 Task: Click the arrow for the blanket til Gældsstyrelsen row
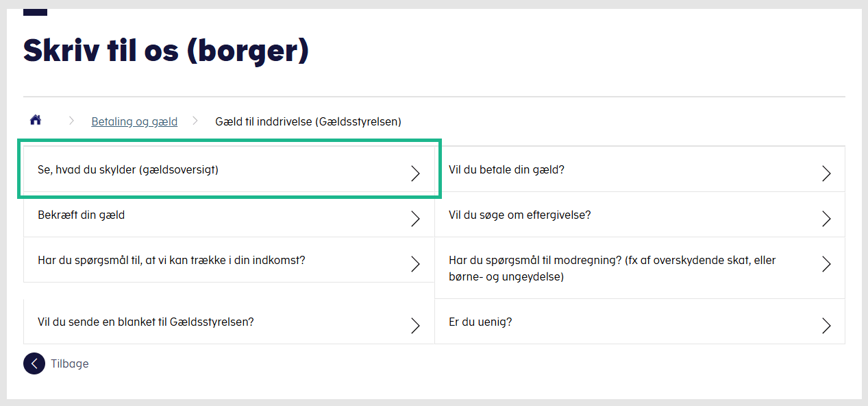pos(415,326)
